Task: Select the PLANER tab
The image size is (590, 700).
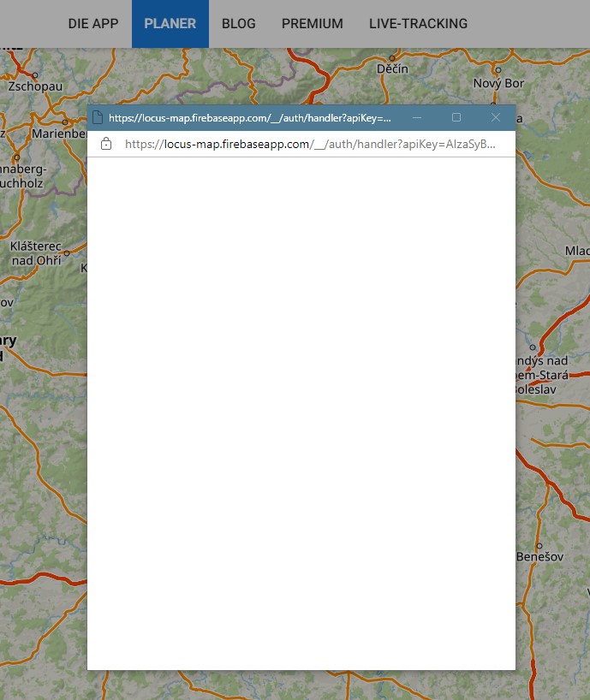Action: [x=170, y=24]
